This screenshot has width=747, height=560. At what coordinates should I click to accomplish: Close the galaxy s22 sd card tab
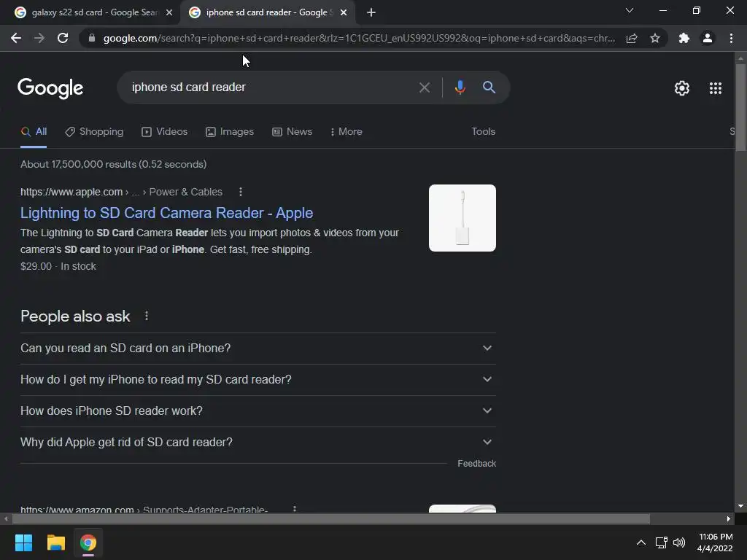point(169,13)
